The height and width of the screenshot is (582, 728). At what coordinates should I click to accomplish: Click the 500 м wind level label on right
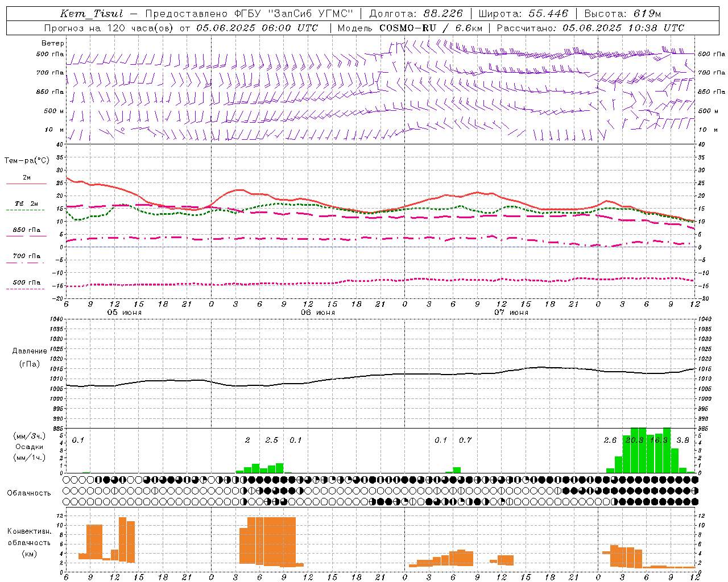pyautogui.click(x=708, y=111)
